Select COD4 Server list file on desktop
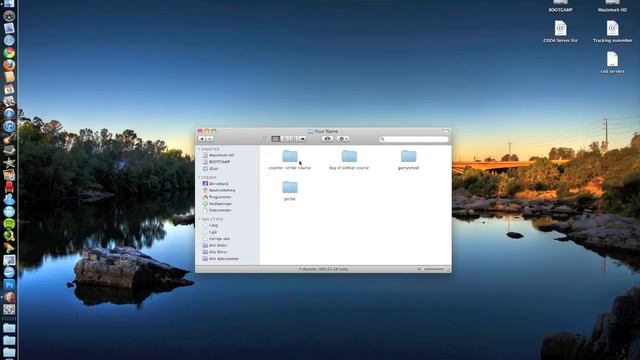640x360 pixels. point(560,32)
